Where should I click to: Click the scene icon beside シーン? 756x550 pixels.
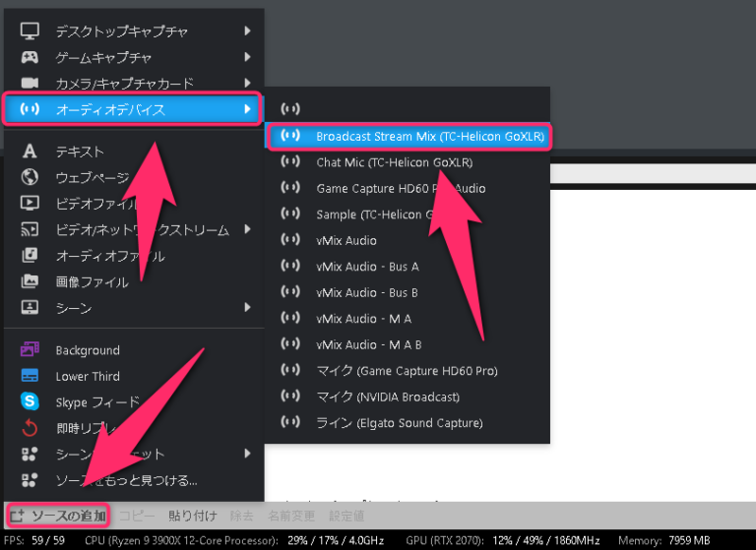click(x=30, y=307)
